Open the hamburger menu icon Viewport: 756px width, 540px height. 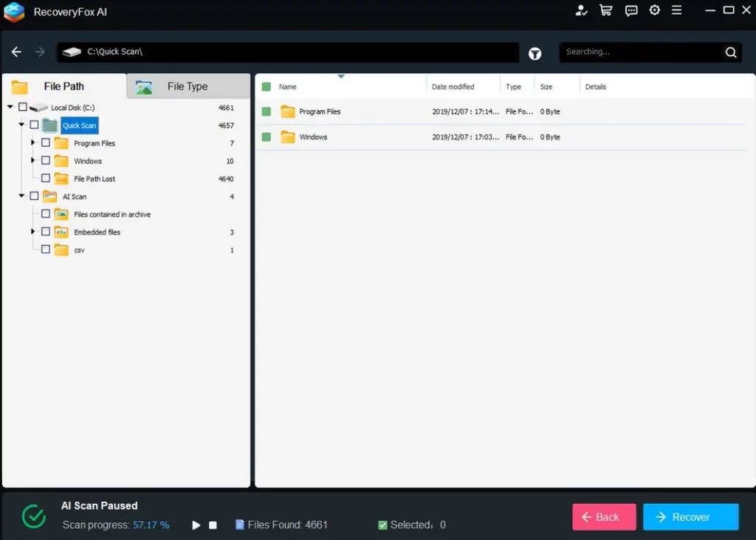[x=677, y=10]
